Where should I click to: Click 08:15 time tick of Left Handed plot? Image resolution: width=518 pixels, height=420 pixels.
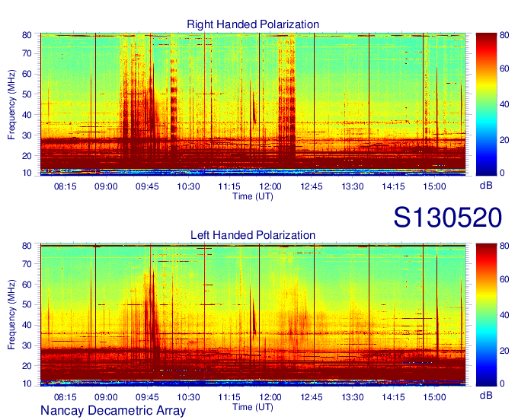[65, 397]
